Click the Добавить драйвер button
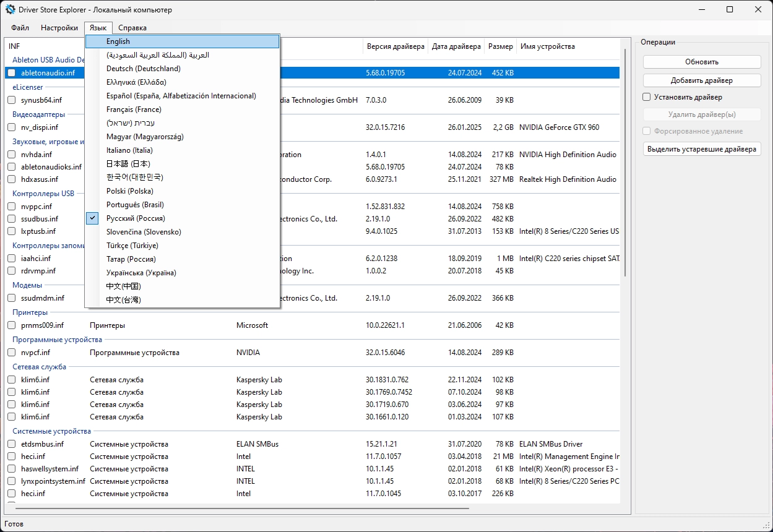Viewport: 773px width, 532px height. tap(702, 80)
